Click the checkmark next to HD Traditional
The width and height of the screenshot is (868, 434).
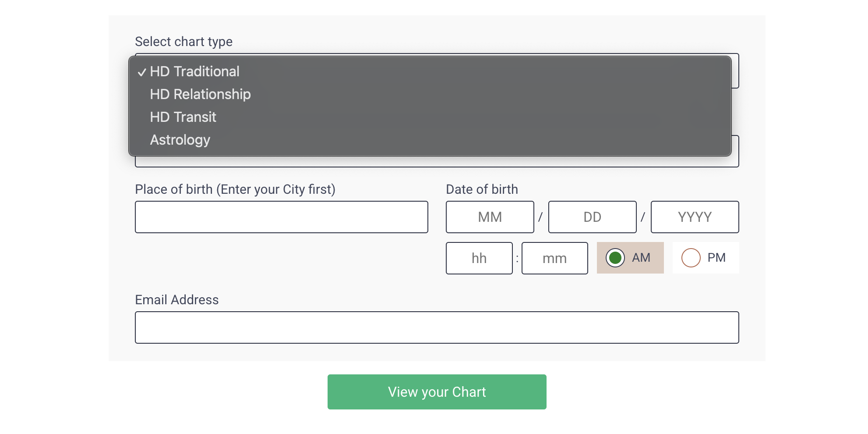click(141, 72)
